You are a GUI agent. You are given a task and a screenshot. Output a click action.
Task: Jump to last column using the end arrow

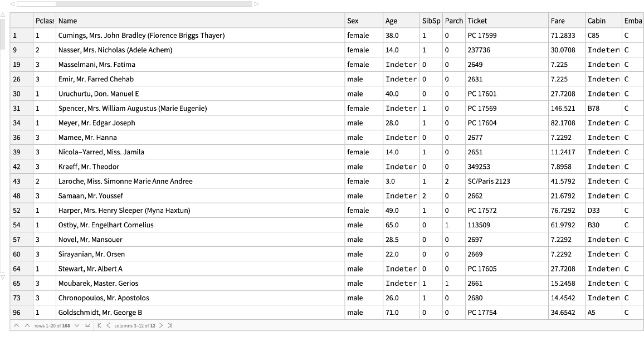coord(170,325)
